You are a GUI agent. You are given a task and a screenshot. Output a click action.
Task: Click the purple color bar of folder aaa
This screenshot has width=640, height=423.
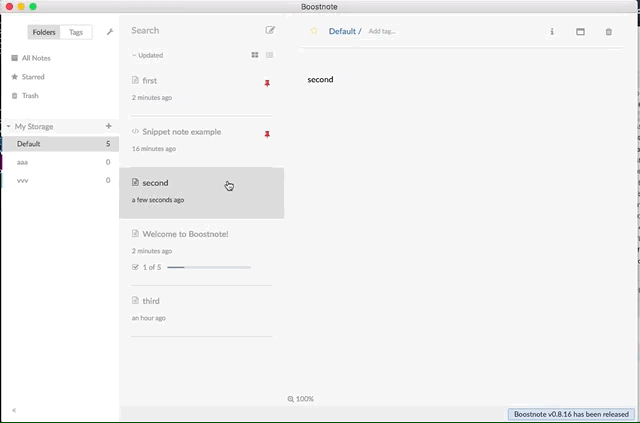(x=1, y=162)
